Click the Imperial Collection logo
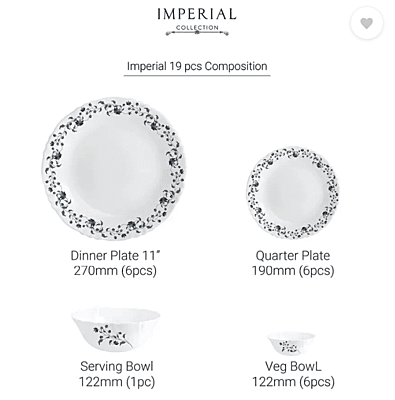Screen dimensions: 395x400 197,21
